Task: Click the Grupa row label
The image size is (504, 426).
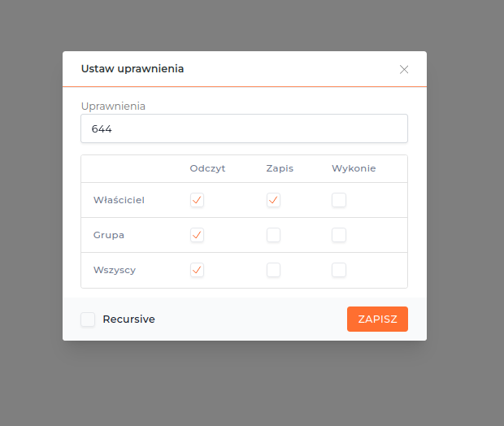Action: 109,235
